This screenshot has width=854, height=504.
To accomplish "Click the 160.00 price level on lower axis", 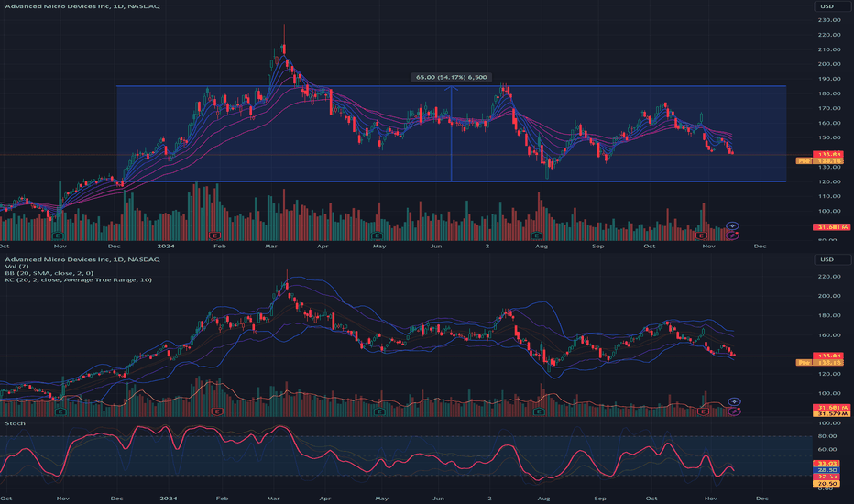I will click(829, 335).
